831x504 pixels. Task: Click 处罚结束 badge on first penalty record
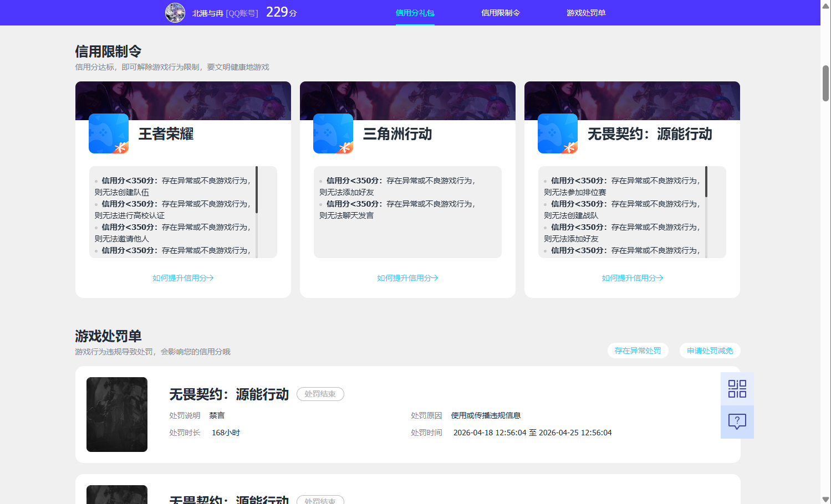click(x=320, y=394)
